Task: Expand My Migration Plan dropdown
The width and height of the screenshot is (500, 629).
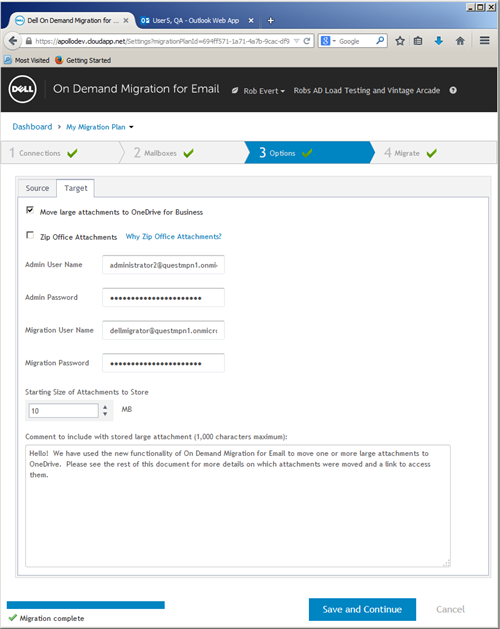Action: click(x=100, y=127)
